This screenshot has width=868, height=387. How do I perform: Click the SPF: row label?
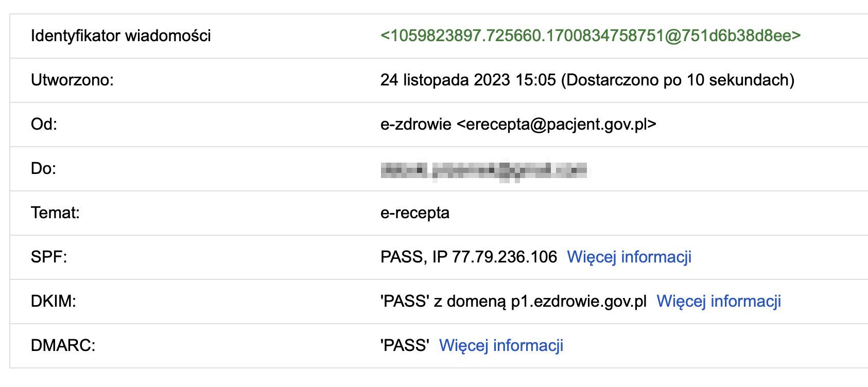[49, 257]
